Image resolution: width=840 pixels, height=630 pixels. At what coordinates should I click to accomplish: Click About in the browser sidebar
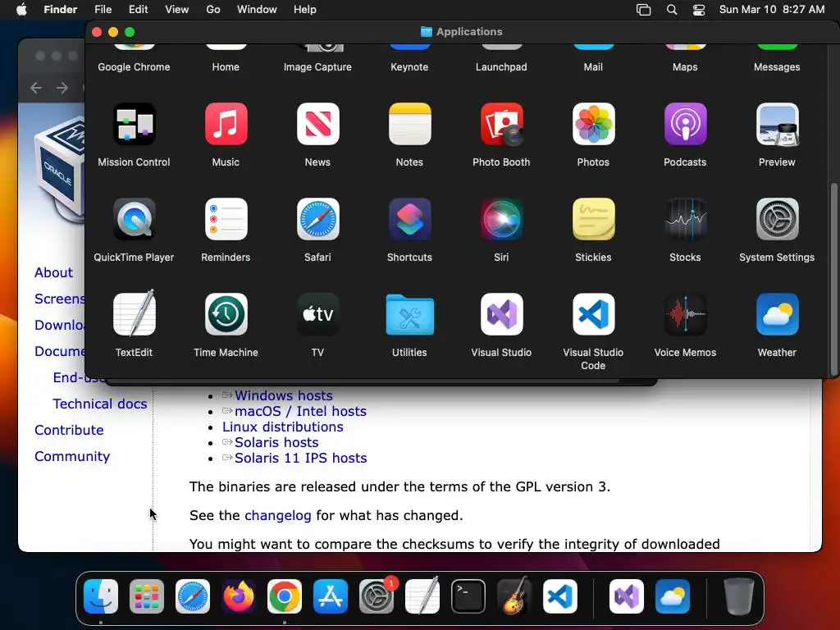[x=53, y=272]
